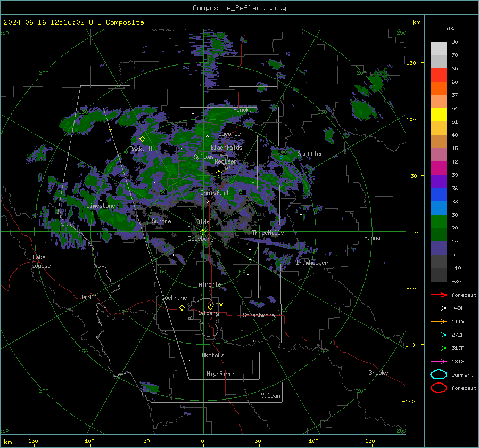Screen dimensions: 479x448
Task: Select the 'Sundre' map label
Action: click(x=161, y=221)
